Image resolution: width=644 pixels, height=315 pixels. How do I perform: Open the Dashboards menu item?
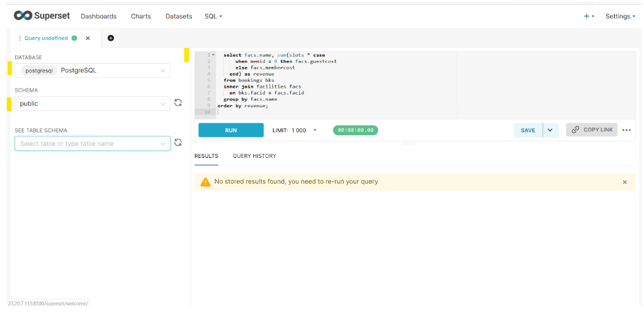pos(99,16)
